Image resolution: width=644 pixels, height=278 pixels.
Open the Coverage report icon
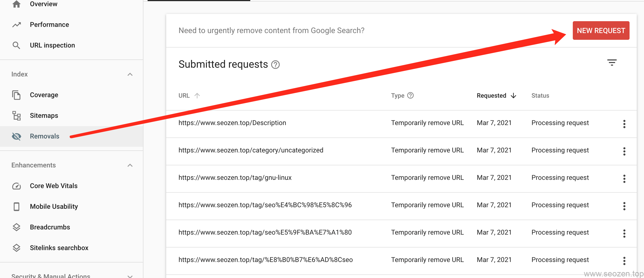(x=17, y=95)
